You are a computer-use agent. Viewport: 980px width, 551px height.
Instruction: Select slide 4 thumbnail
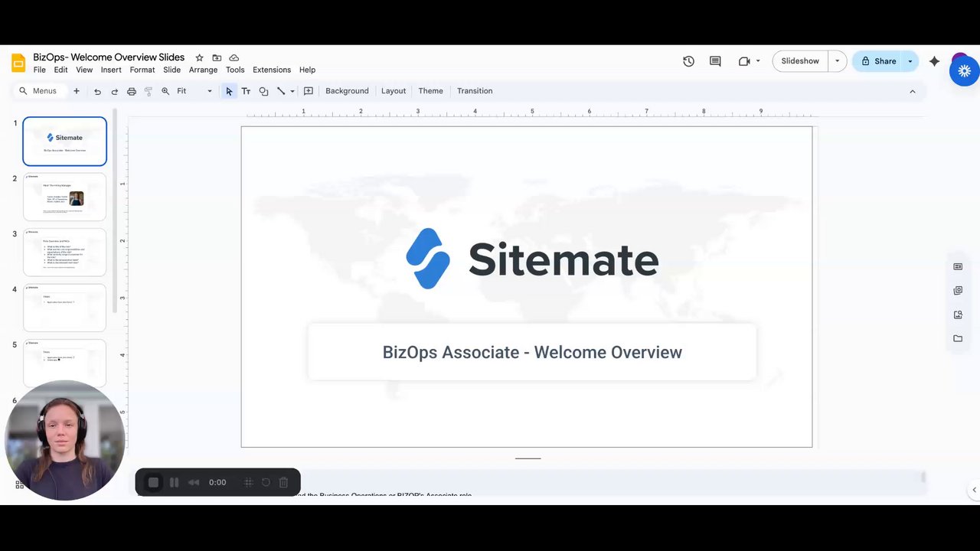coord(64,308)
